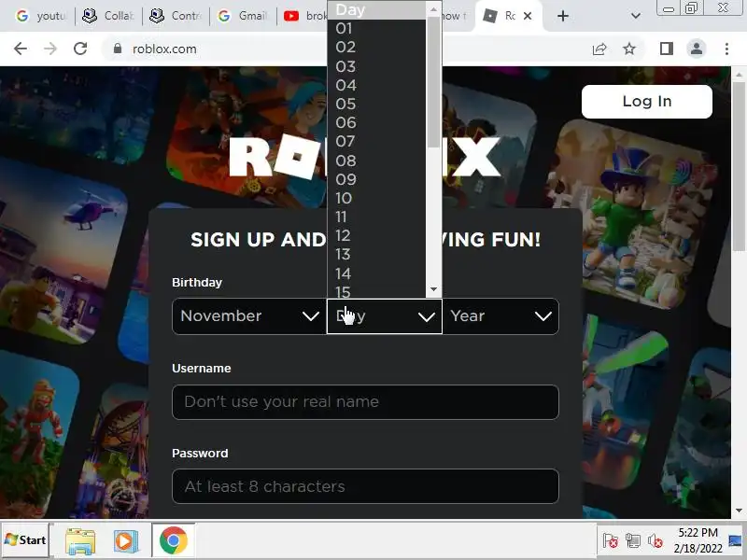Choose day 02 from list
This screenshot has height=560, width=747.
376,48
